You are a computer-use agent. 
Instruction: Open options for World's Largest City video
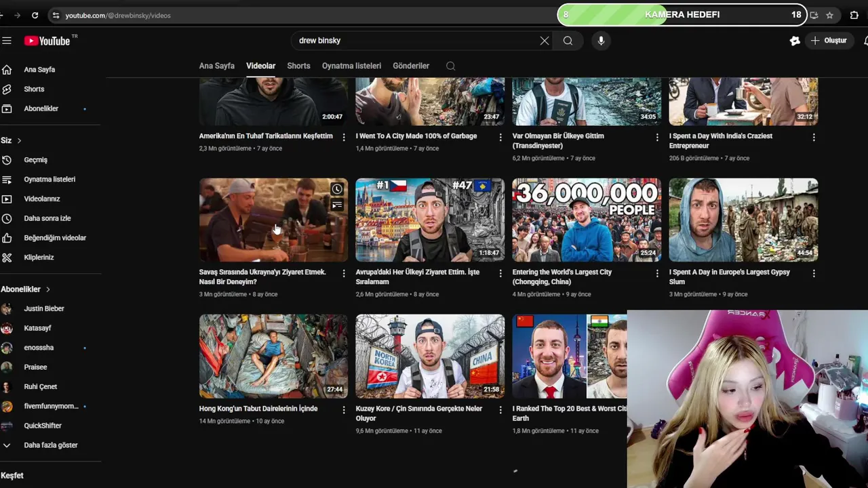pos(657,274)
